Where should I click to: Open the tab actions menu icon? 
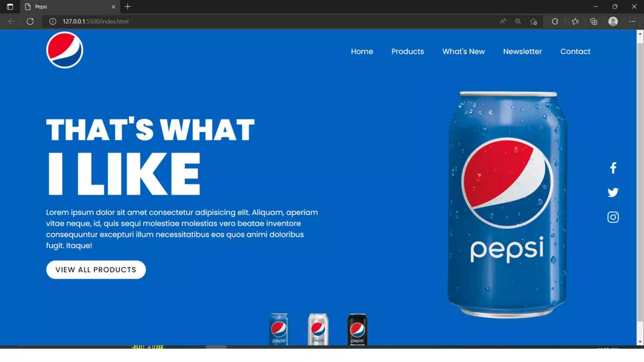pyautogui.click(x=10, y=7)
